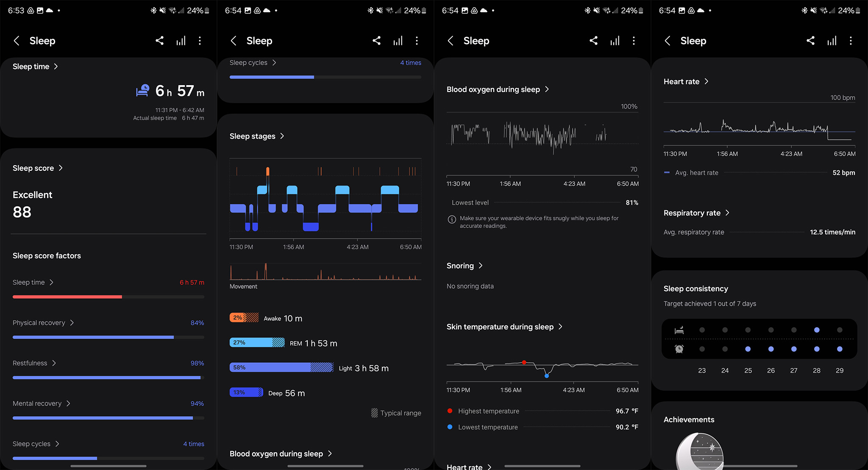This screenshot has height=470, width=868.
Task: Tap the three-dot menu on second screen
Action: coord(418,41)
